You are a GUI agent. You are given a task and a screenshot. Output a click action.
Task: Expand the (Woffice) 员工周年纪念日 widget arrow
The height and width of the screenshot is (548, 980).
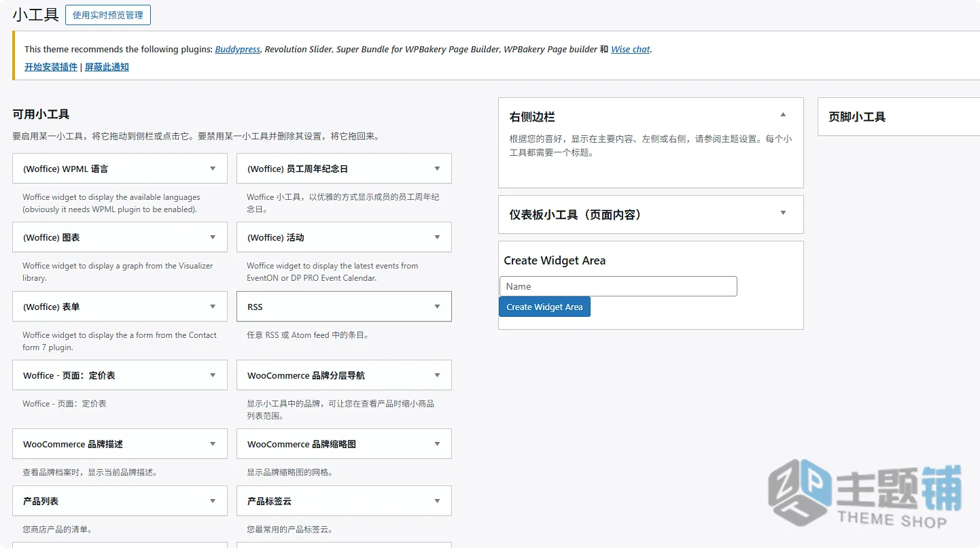437,169
